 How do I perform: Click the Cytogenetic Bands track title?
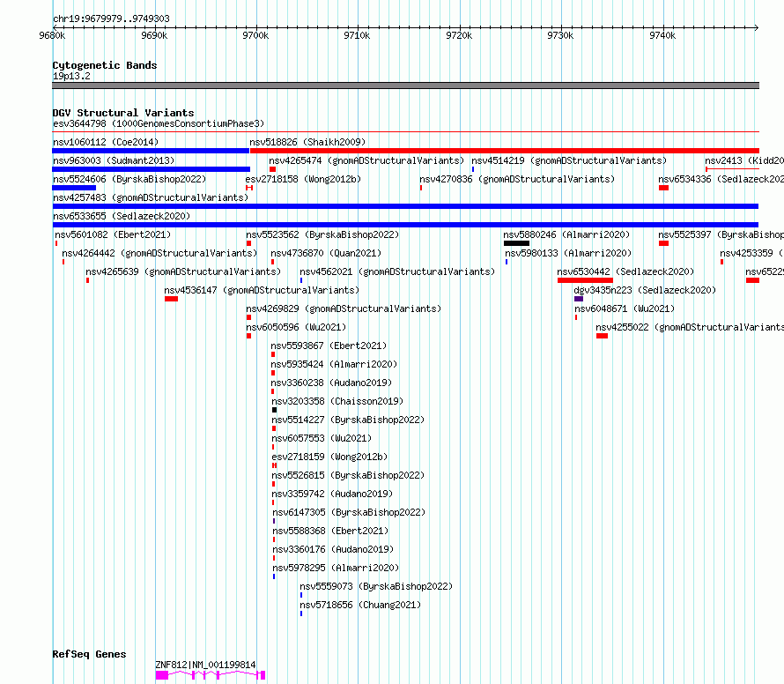coord(105,65)
